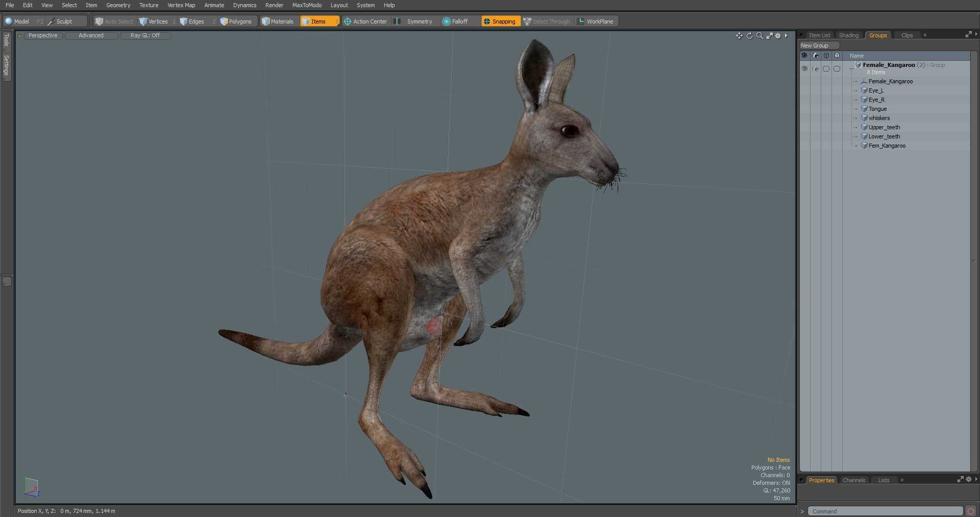Switch to the Shading tab

point(849,35)
